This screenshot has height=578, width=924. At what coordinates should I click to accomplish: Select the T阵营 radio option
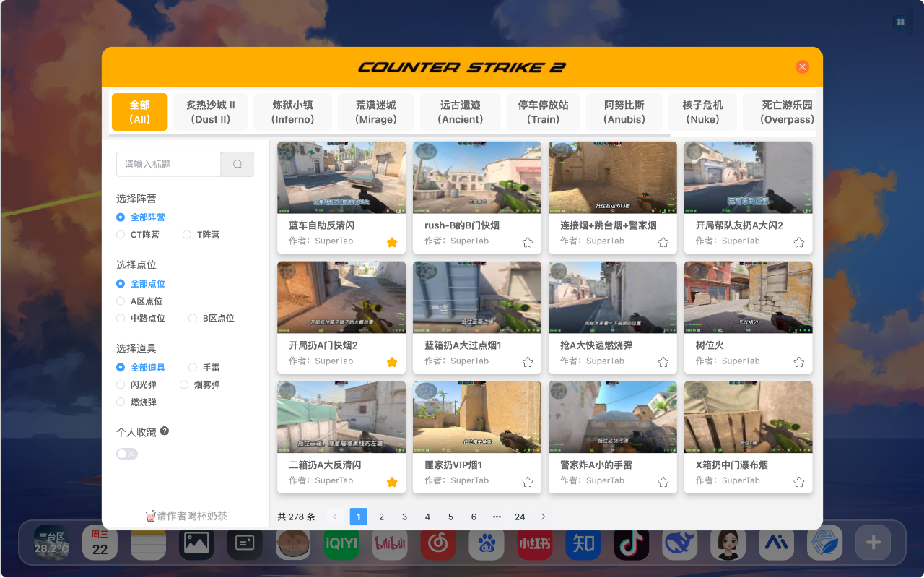pyautogui.click(x=201, y=235)
